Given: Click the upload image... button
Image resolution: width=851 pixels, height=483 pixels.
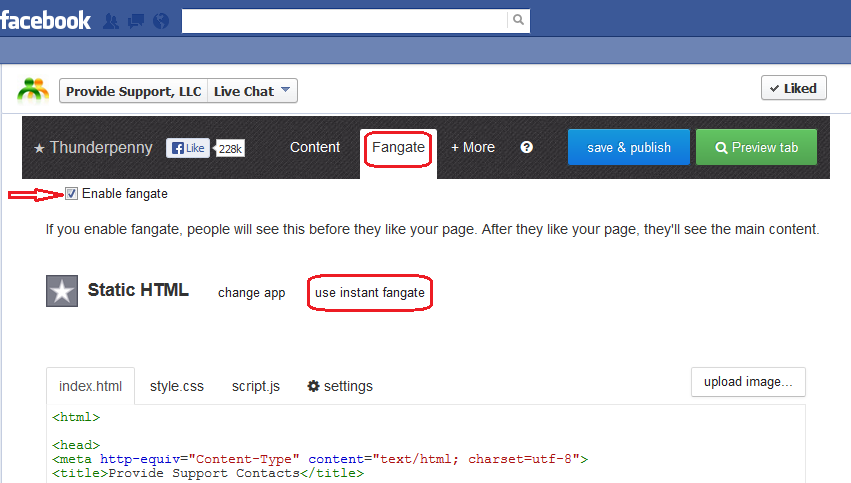Looking at the screenshot, I should (748, 382).
